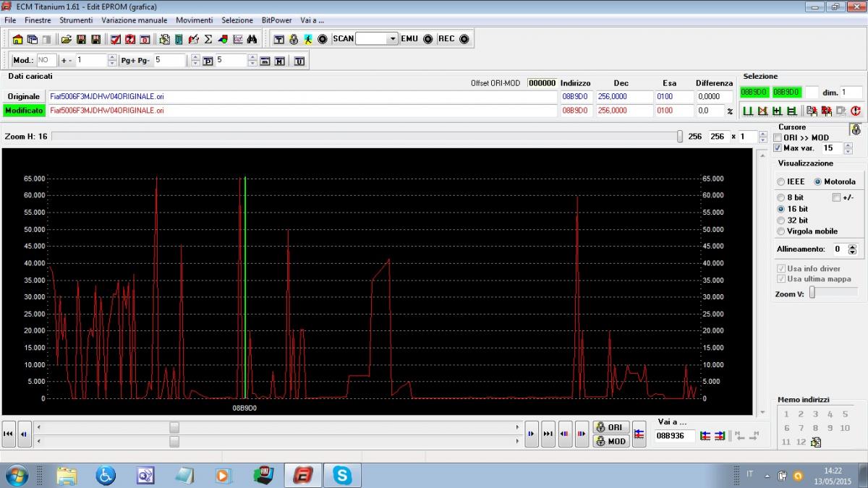868x488 pixels.
Task: Increase the +- step spinner
Action: click(x=112, y=58)
